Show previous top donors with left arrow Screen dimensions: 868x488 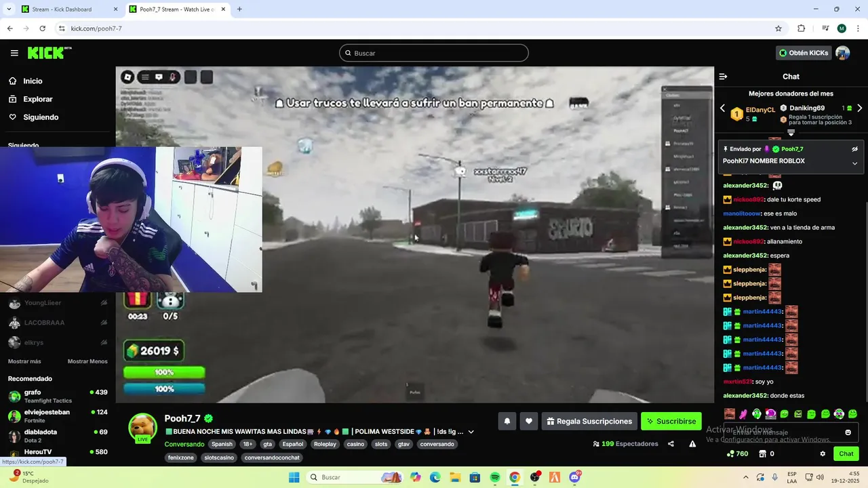[722, 108]
